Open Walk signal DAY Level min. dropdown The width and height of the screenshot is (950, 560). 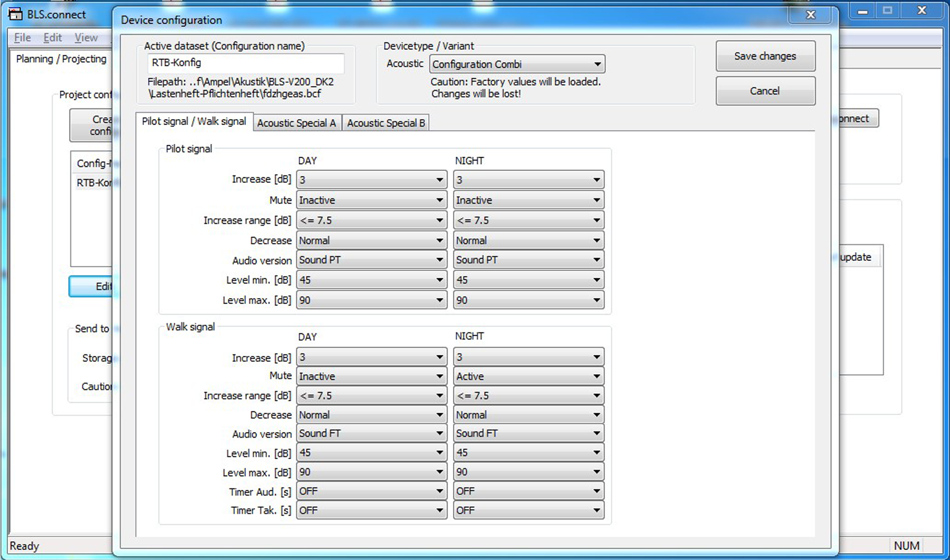tap(371, 453)
